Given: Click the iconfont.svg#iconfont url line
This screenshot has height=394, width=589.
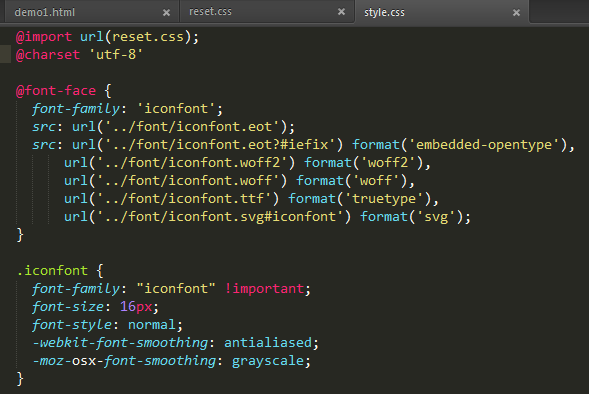Looking at the screenshot, I should 267,217.
